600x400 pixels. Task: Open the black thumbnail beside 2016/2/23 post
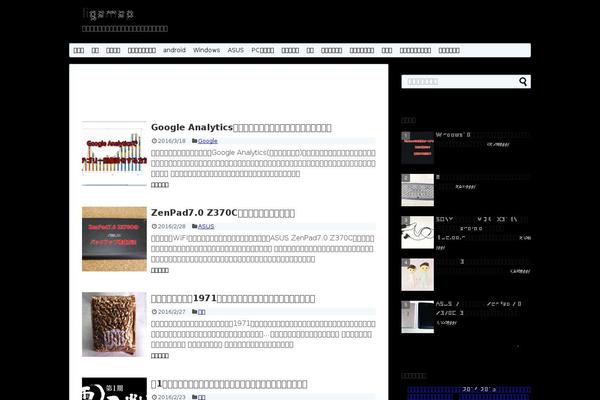pyautogui.click(x=114, y=389)
